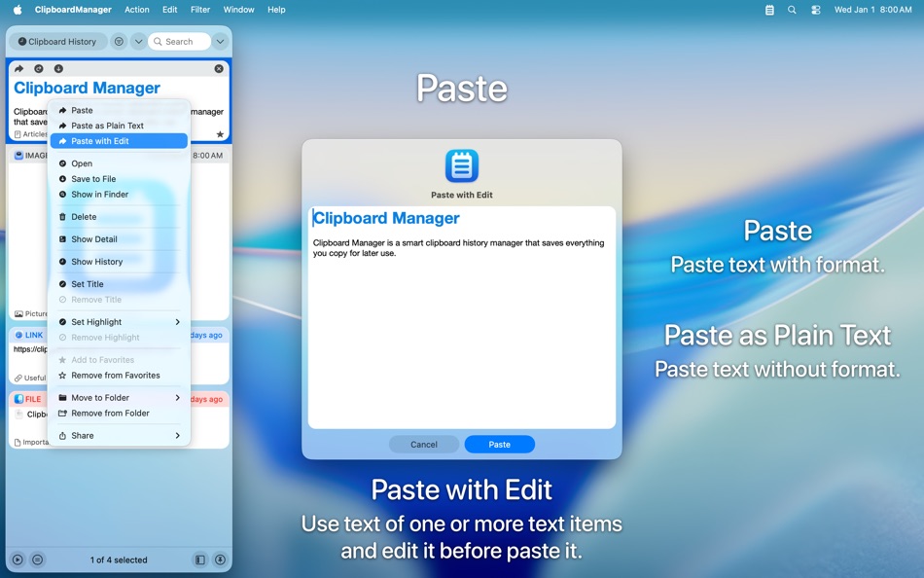Screen dimensions: 924x578
Task: Click the Paste button in the dialog
Action: [499, 444]
